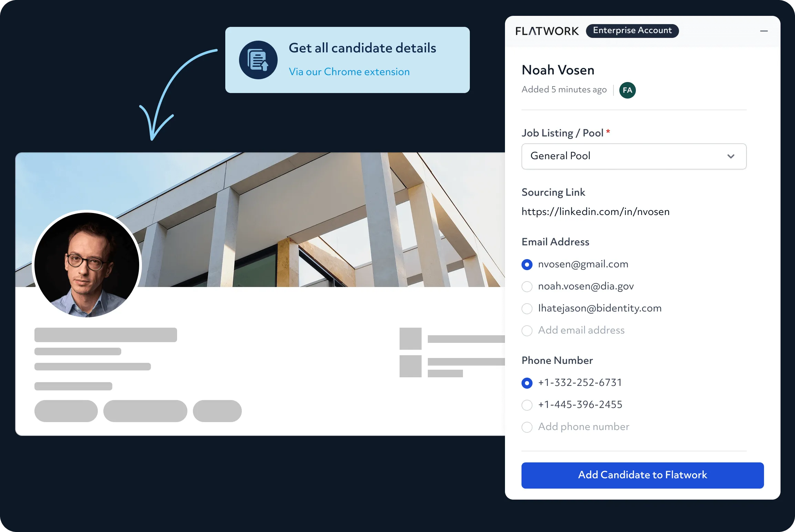Click the FA user avatar badge
This screenshot has height=532, width=795.
coord(627,90)
